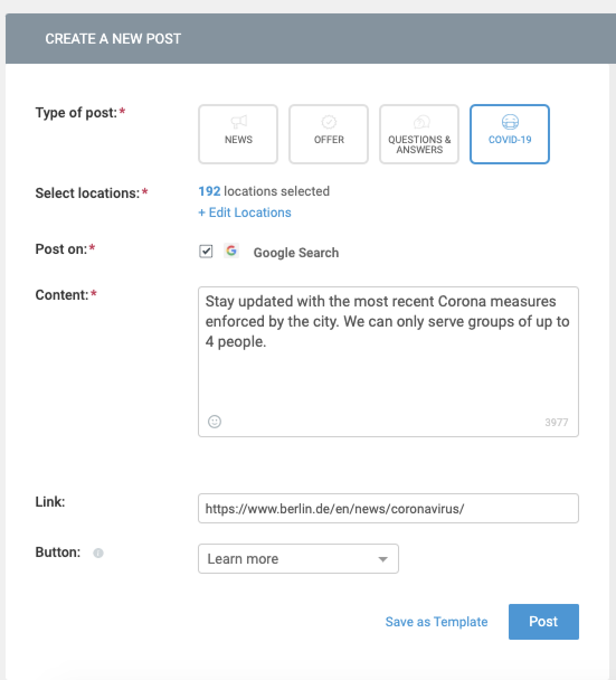Screen dimensions: 616x680
Task: Choose the QUESTIONS & ANSWERS post type
Action: point(419,134)
